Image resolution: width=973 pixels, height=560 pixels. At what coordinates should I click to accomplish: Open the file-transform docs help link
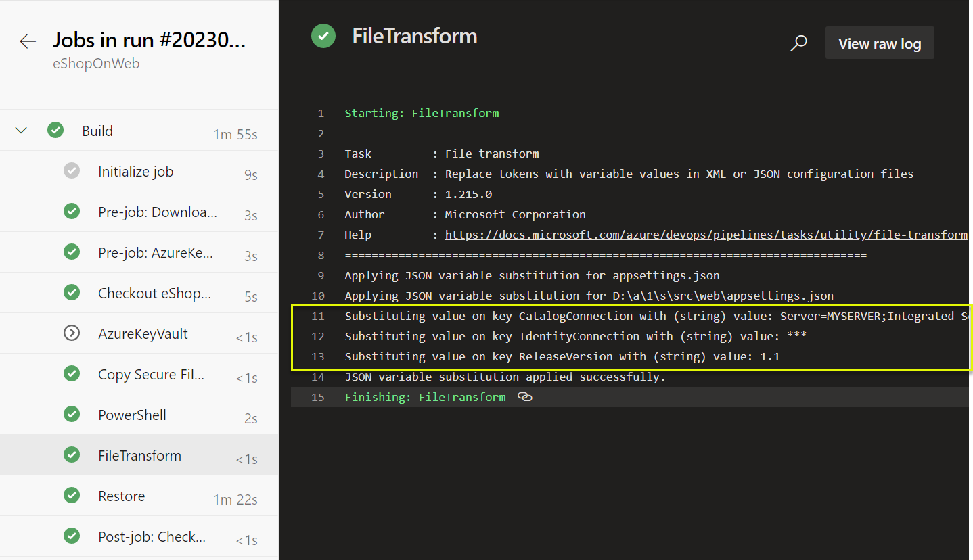(x=706, y=235)
